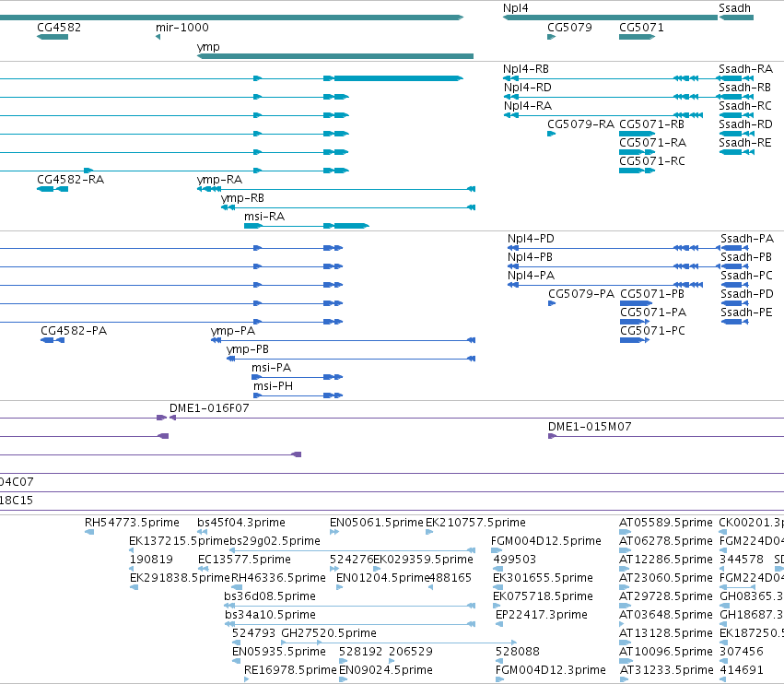Select the ymp-PB protein label
784x684 pixels.
click(x=248, y=349)
